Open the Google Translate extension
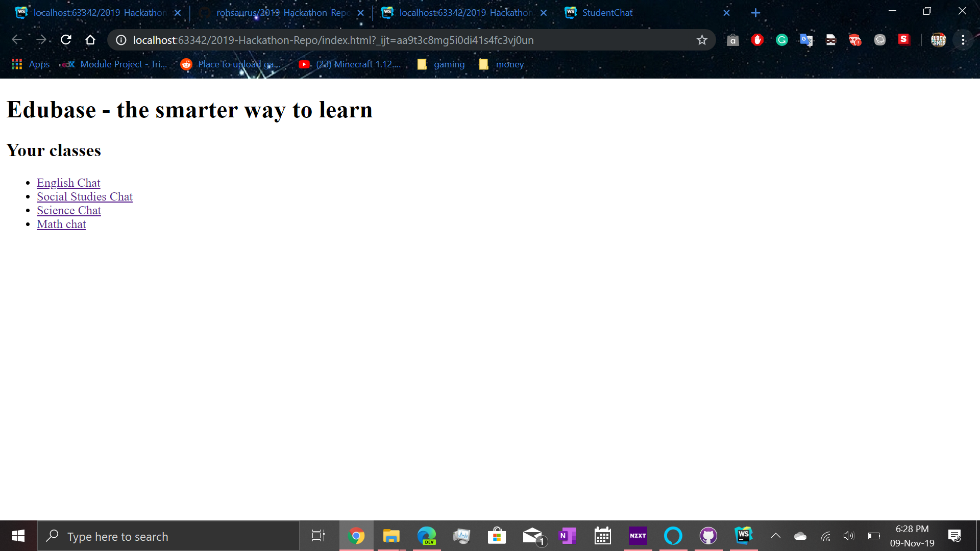The width and height of the screenshot is (980, 551). point(806,40)
